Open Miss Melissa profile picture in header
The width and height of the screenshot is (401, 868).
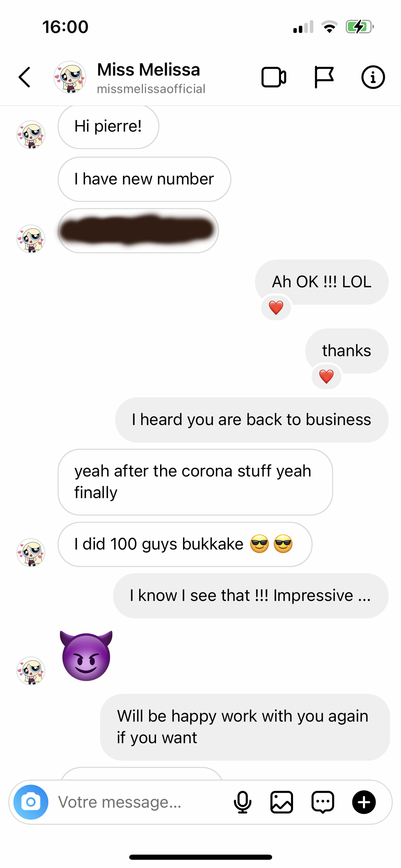[x=70, y=77]
